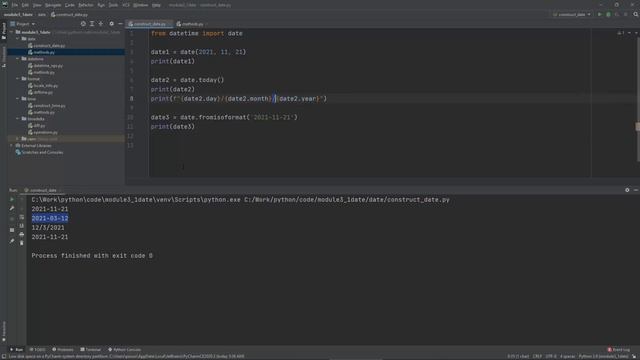Image resolution: width=640 pixels, height=360 pixels.
Task: Expand External Libraries node
Action: pos(12,146)
